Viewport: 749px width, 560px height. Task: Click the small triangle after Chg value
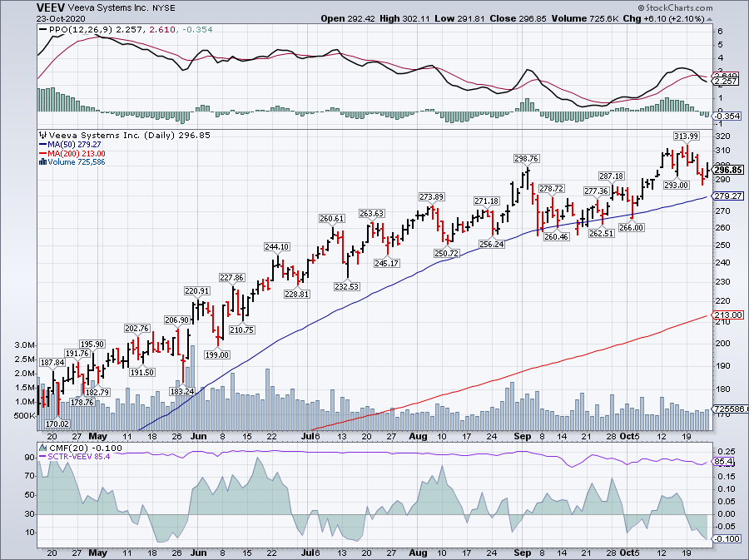click(709, 20)
